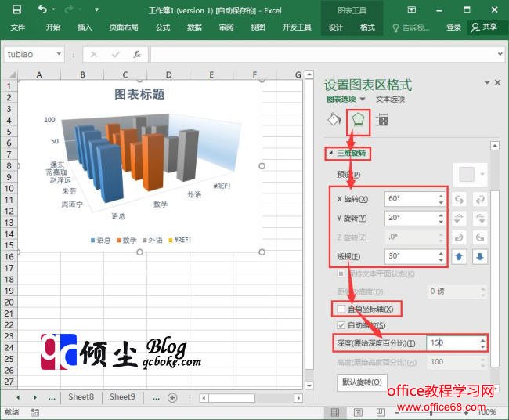Switch to the 开始 ribbon tab

pyautogui.click(x=53, y=27)
